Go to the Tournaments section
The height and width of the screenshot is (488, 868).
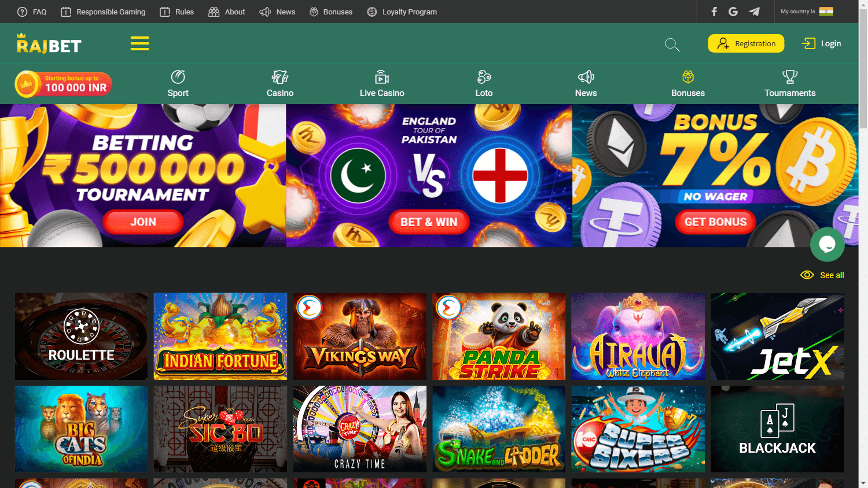pyautogui.click(x=790, y=84)
